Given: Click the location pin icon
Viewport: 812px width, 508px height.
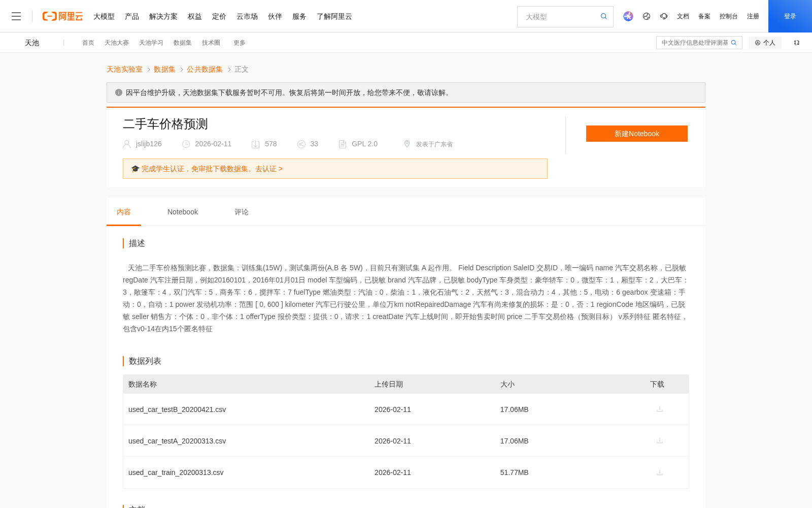Looking at the screenshot, I should [x=407, y=144].
